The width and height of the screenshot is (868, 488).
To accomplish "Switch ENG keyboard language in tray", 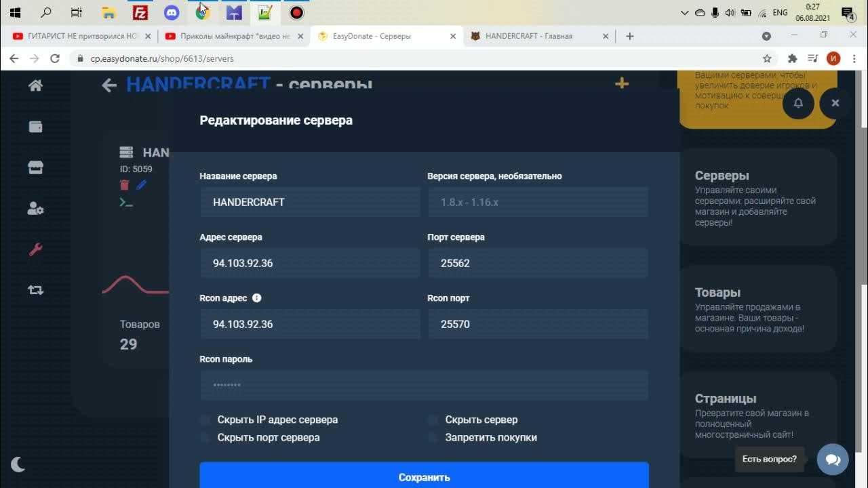I will 780,12.
